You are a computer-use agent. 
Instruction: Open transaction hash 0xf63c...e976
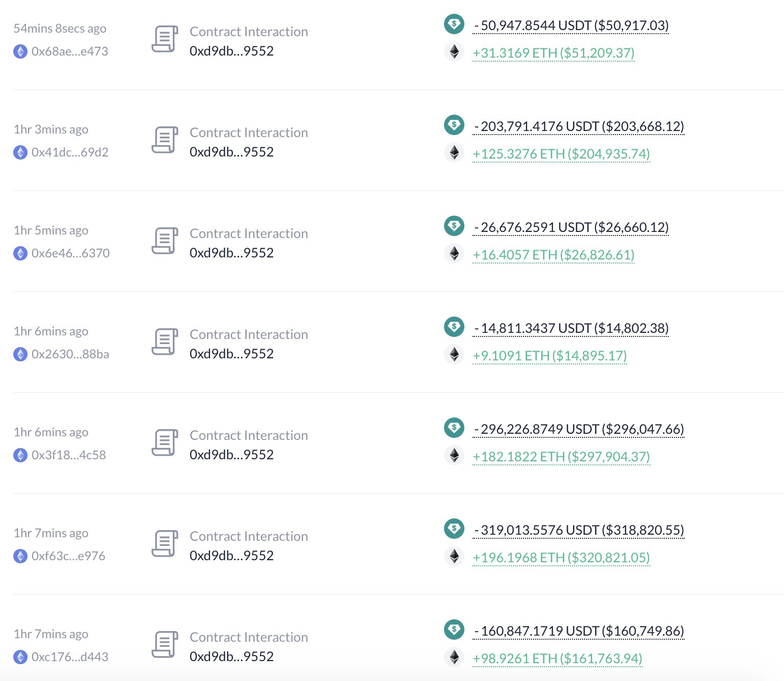[68, 556]
